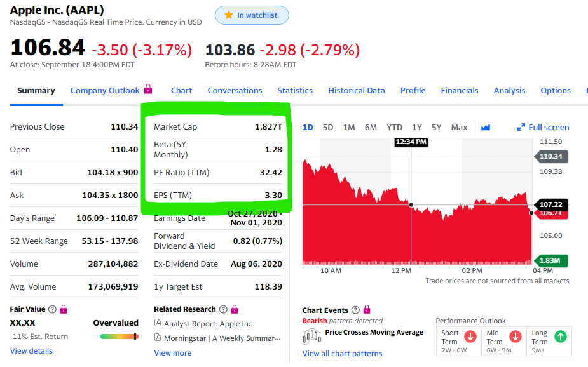Click the star icon in the watchlist button
This screenshot has width=588, height=367.
pyautogui.click(x=229, y=15)
